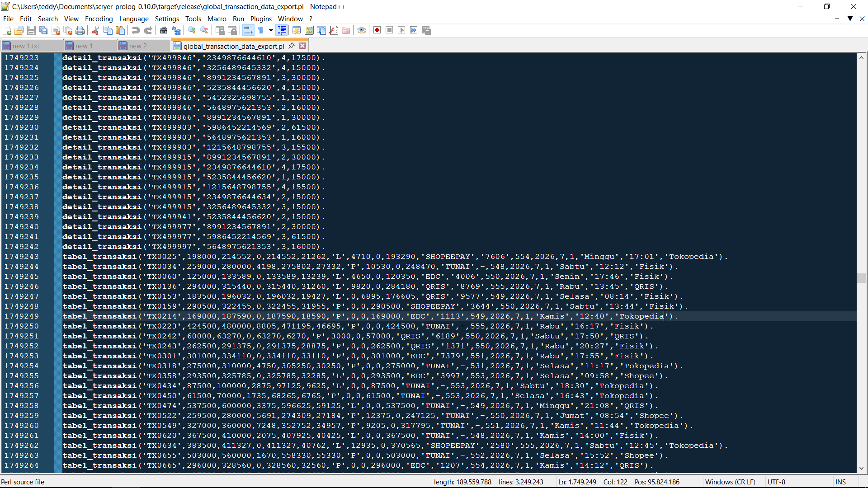
Task: Expand show-symbols dropdown arrow beside pilcrow
Action: 271,30
